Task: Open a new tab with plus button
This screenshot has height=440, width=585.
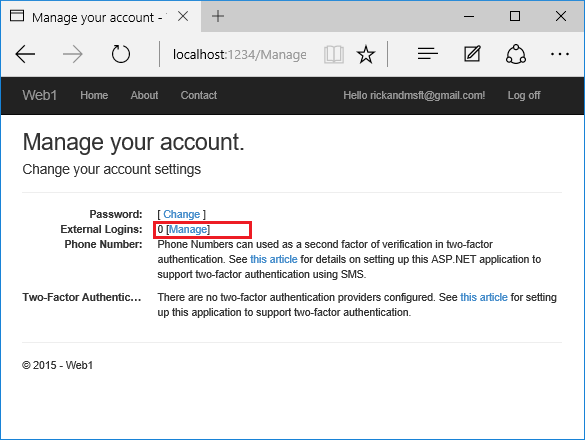Action: 218,16
